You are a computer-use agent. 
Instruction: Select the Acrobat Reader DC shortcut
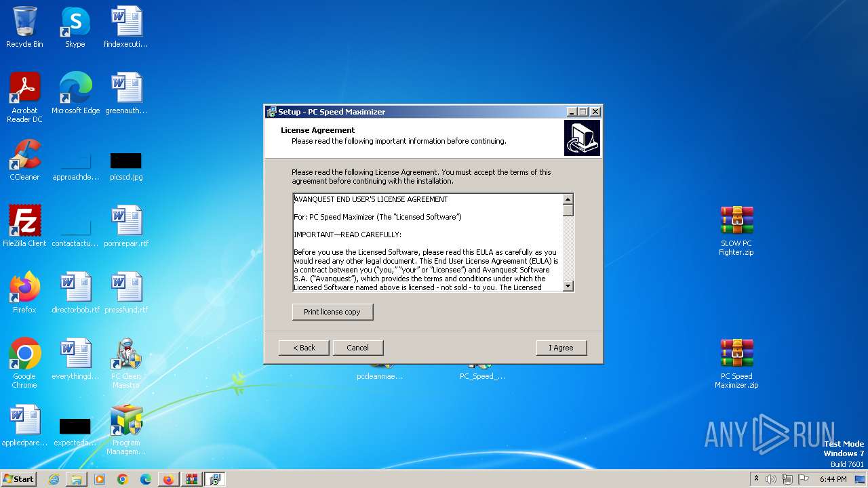pos(24,98)
